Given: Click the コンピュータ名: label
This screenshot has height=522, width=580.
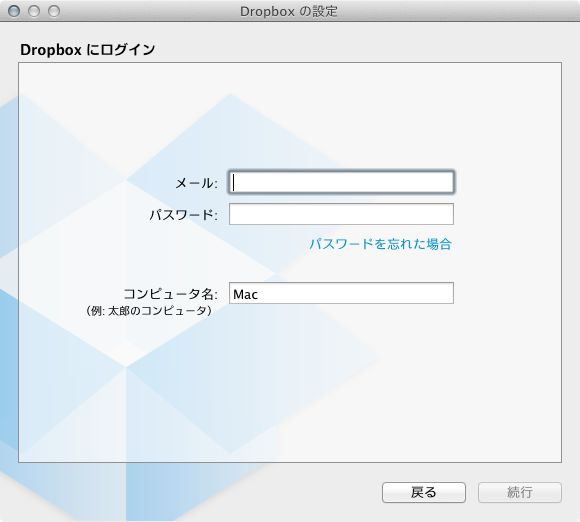Looking at the screenshot, I should click(x=171, y=294).
